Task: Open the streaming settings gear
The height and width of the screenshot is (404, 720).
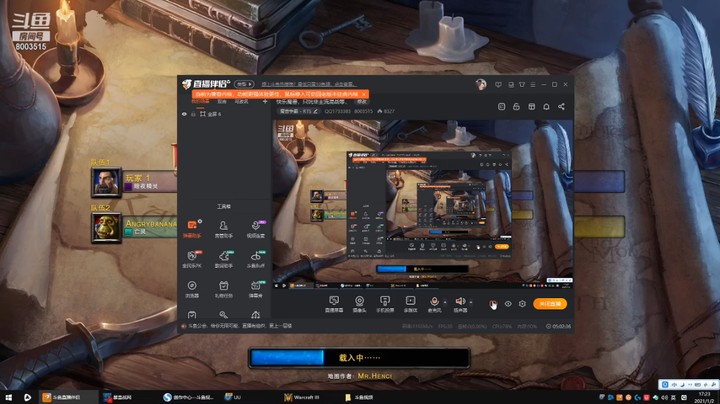Action: pyautogui.click(x=522, y=304)
